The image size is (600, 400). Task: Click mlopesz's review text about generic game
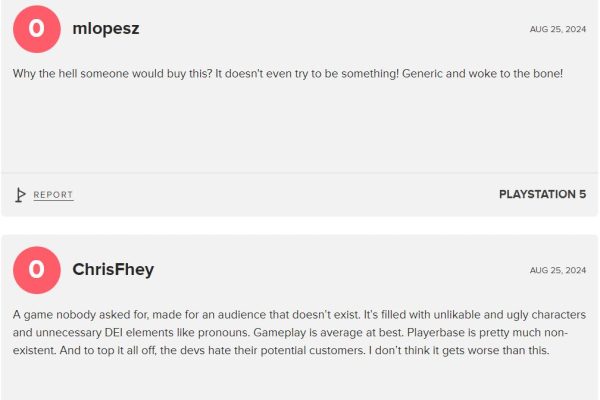click(x=288, y=73)
